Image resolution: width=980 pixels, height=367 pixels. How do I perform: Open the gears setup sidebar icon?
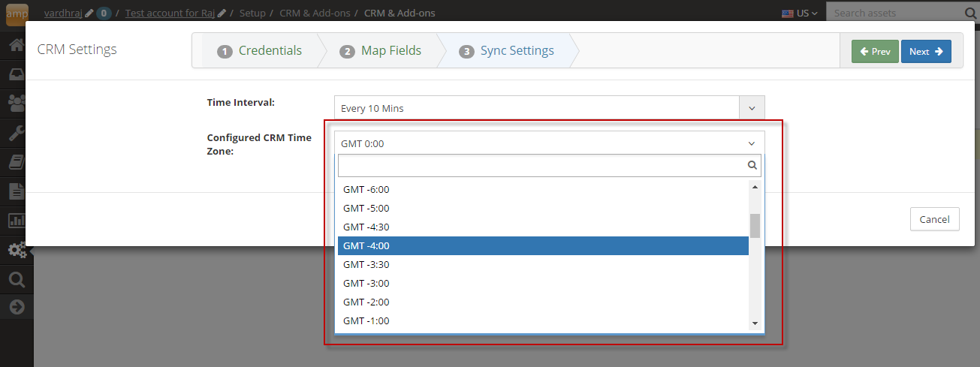(x=17, y=250)
